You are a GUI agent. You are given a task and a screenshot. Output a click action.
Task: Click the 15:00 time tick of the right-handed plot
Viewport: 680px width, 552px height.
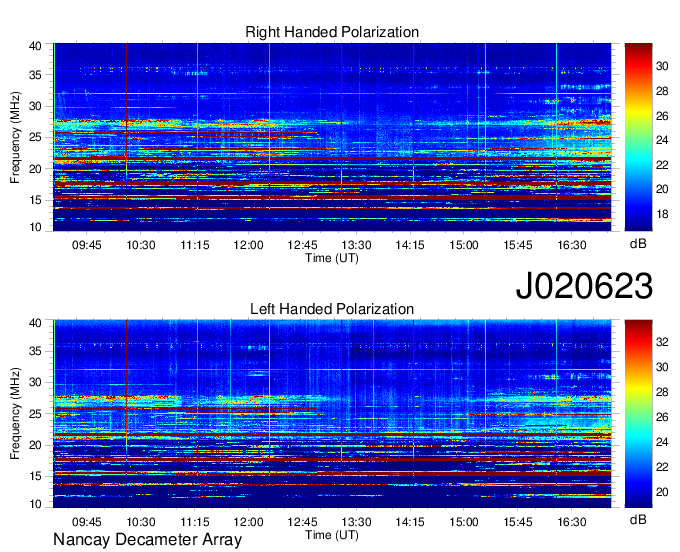(464, 245)
